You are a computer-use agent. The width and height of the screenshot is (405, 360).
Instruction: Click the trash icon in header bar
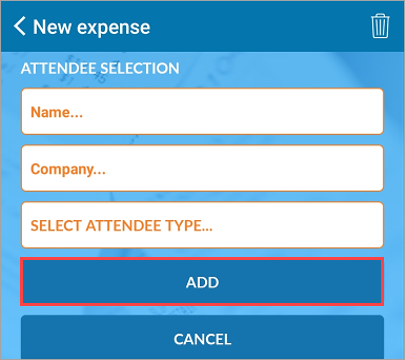coord(380,26)
